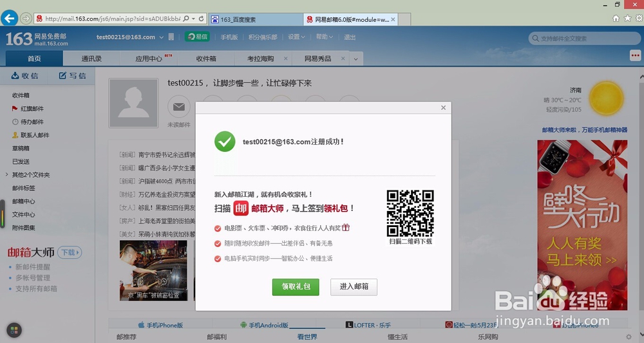Screen dimensions: 644x343
Task: Open 红旗邮件 folder in sidebar
Action: (x=32, y=108)
